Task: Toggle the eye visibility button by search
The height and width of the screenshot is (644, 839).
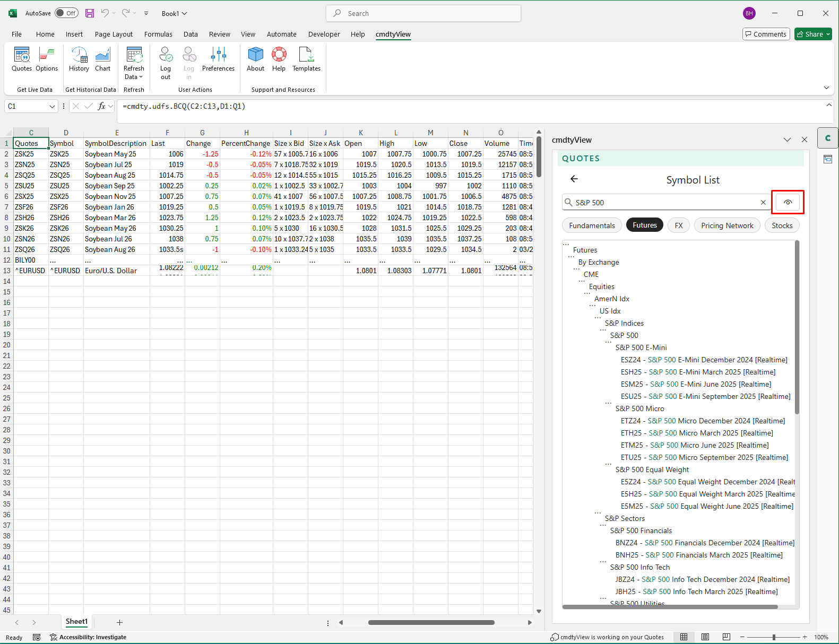Action: point(788,202)
